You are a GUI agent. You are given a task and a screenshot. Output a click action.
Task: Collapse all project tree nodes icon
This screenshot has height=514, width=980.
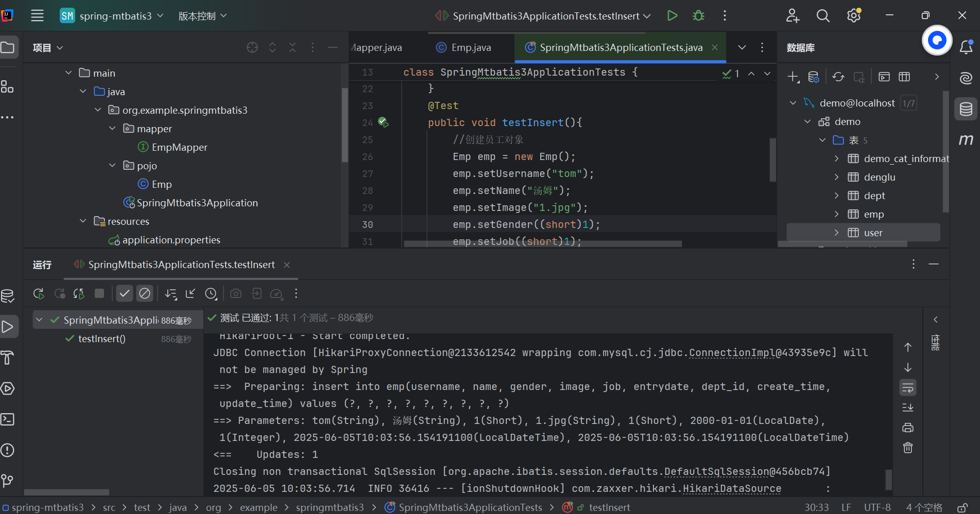coord(293,47)
